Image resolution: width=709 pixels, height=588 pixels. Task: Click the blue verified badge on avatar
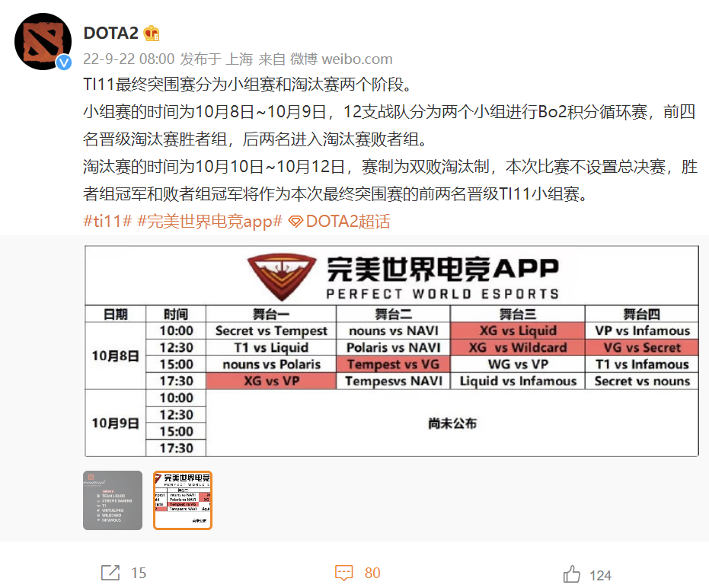64,62
